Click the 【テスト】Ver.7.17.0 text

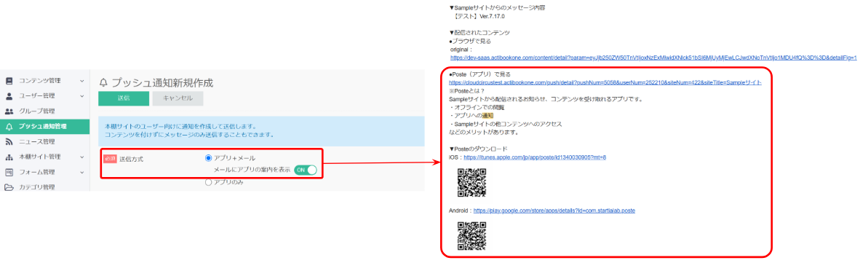tap(479, 17)
